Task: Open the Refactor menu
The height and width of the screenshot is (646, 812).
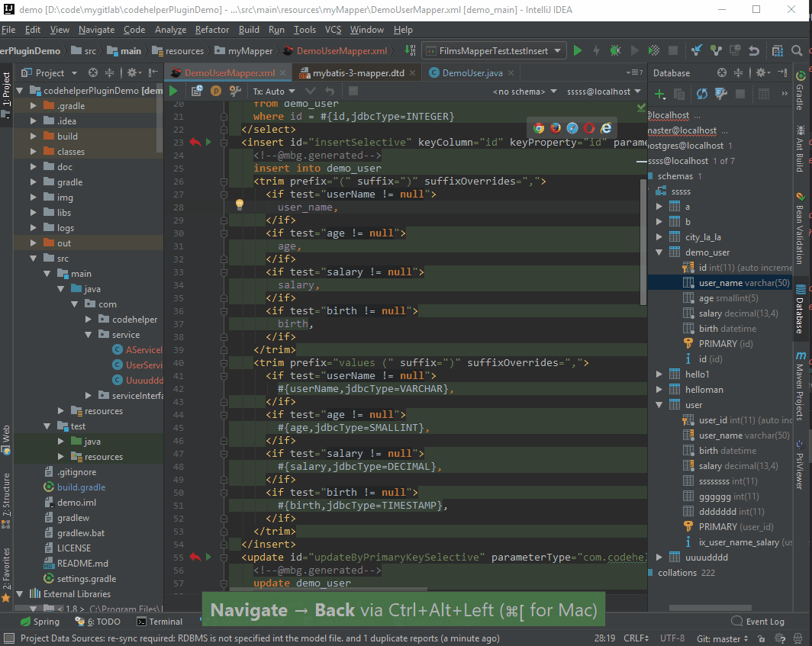Action: pos(212,30)
